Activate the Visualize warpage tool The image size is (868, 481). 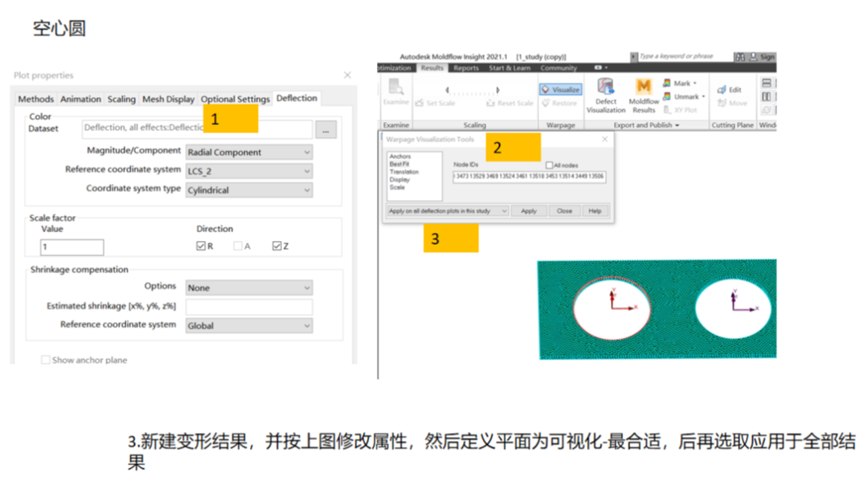coord(560,90)
